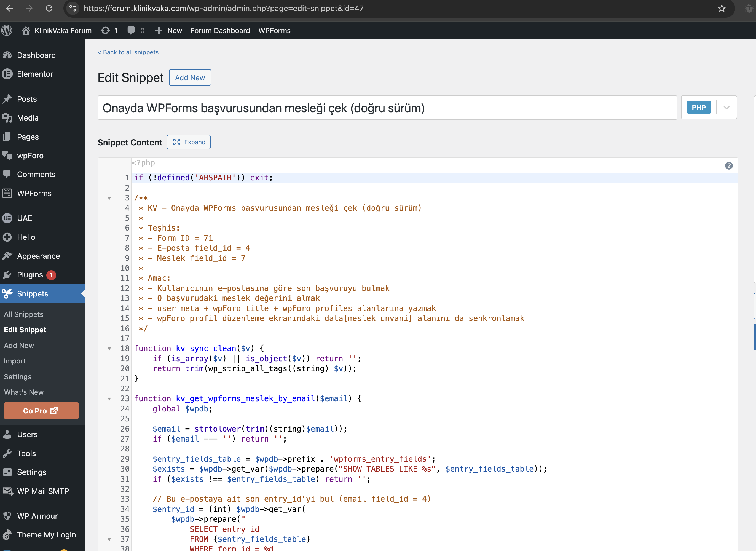Click the site info icon in address bar
Viewport: 756px width, 551px height.
point(73,8)
